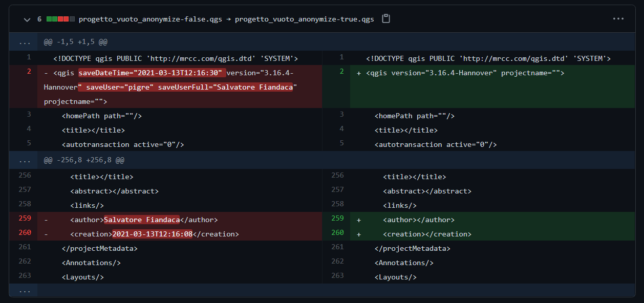Expand hidden lines at the diff bottom

pyautogui.click(x=24, y=290)
